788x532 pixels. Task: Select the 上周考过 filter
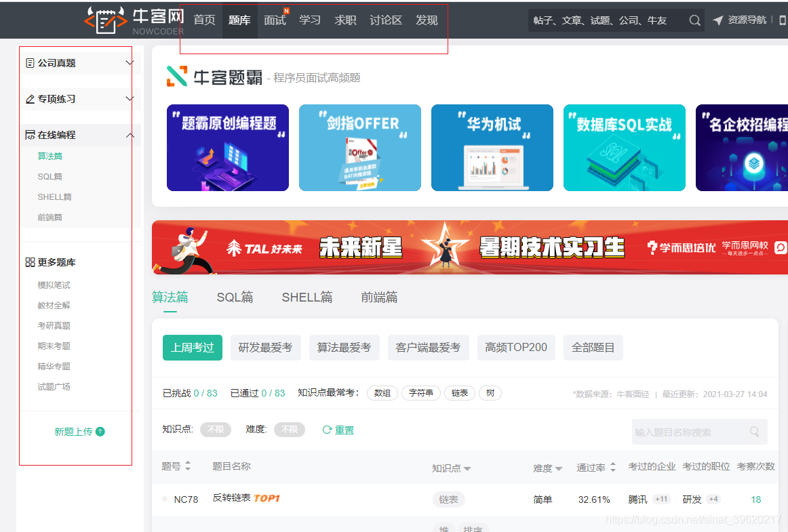coord(192,348)
